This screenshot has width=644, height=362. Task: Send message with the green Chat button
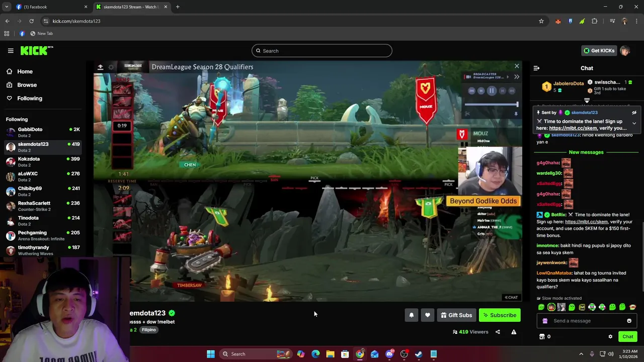click(x=627, y=337)
